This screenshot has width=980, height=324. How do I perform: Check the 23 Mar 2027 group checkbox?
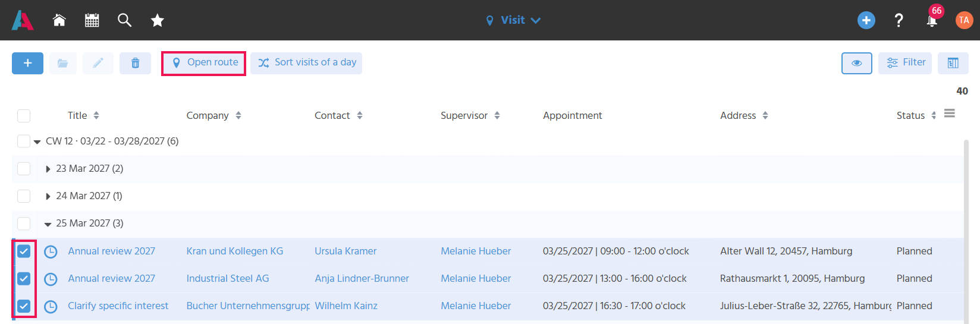[x=24, y=168]
